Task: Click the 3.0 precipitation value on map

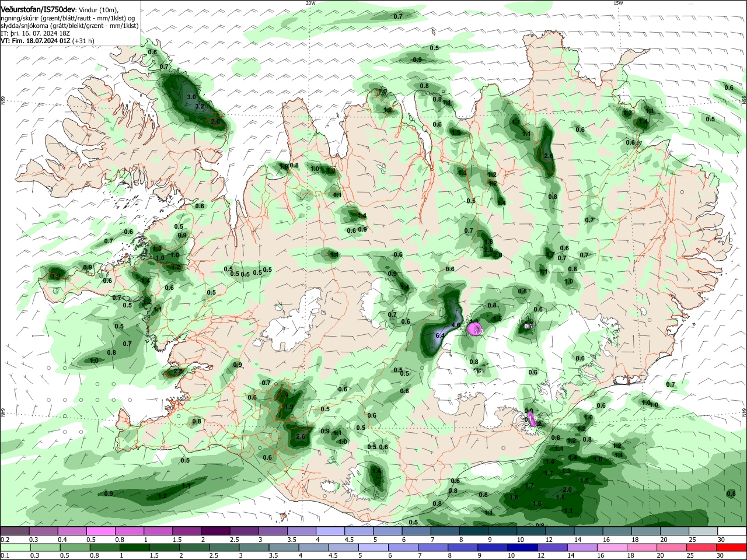Action: [x=191, y=97]
